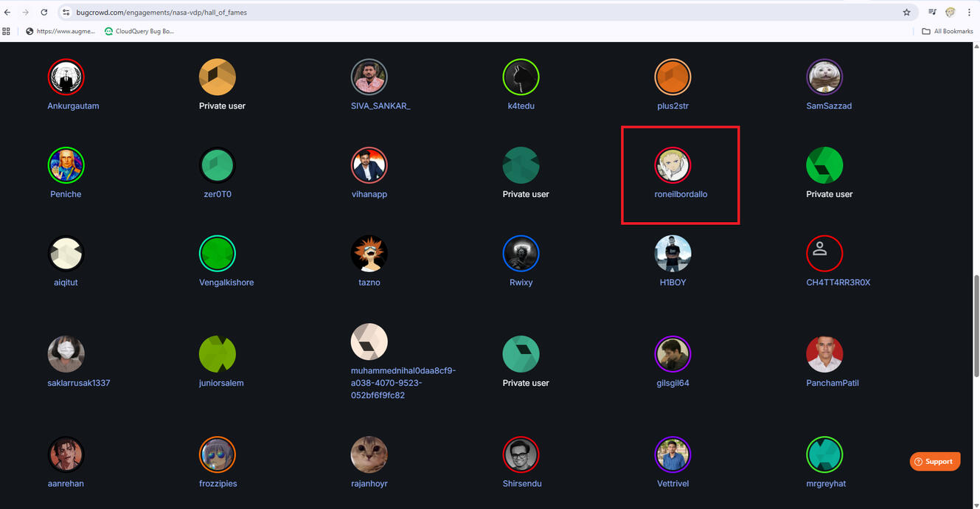Open juniorsalem's green avatar
This screenshot has height=509, width=980.
[x=218, y=354]
